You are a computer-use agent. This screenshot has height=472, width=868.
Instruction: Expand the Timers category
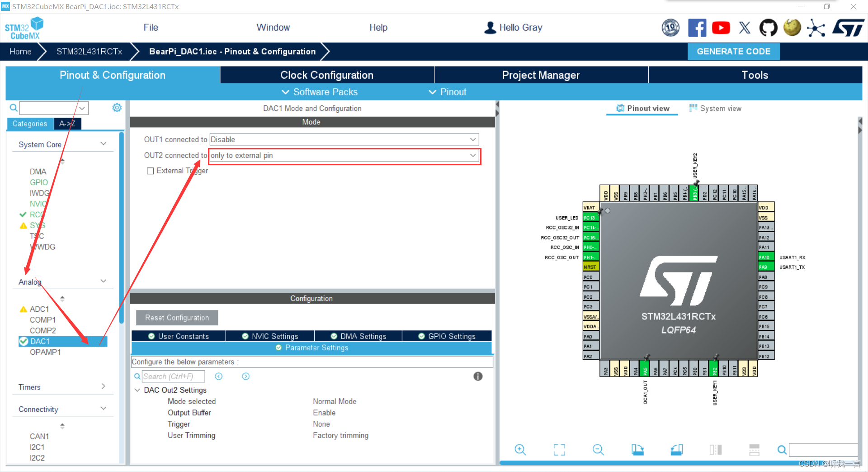click(104, 386)
